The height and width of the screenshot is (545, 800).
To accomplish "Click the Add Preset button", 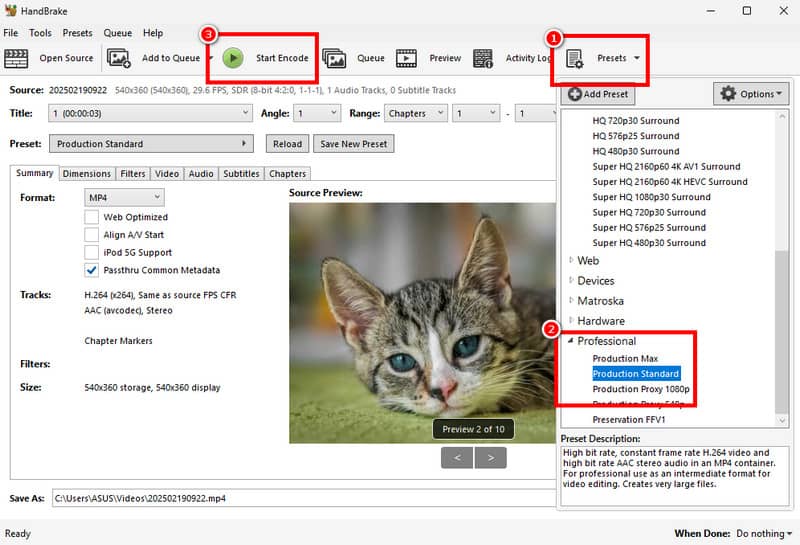I will [598, 94].
